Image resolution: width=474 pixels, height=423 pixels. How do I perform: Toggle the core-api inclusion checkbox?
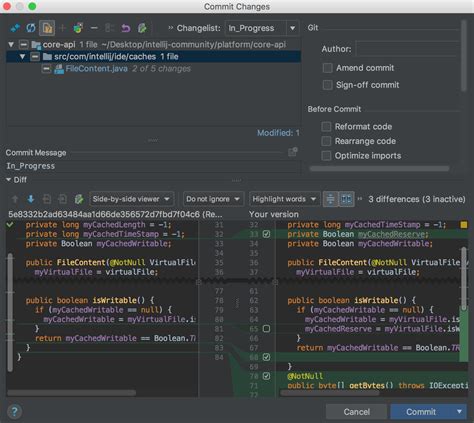pos(23,44)
